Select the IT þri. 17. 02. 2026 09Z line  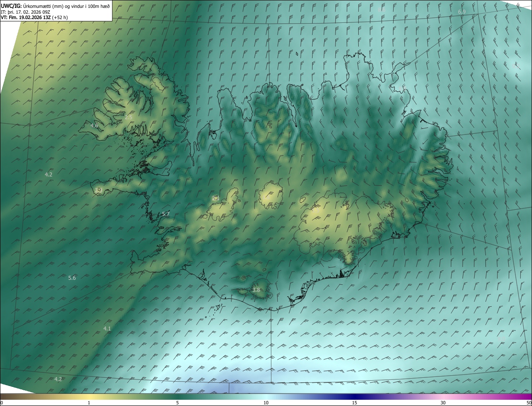coord(25,12)
